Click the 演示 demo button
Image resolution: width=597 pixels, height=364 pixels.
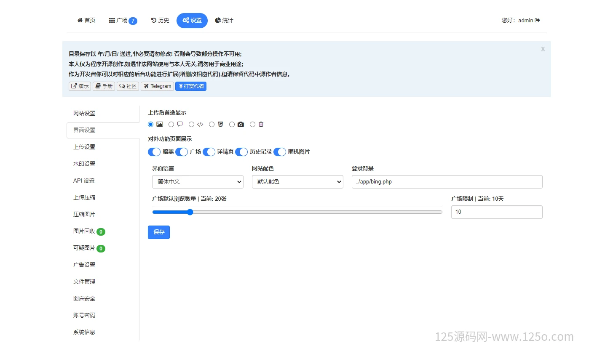coord(80,86)
